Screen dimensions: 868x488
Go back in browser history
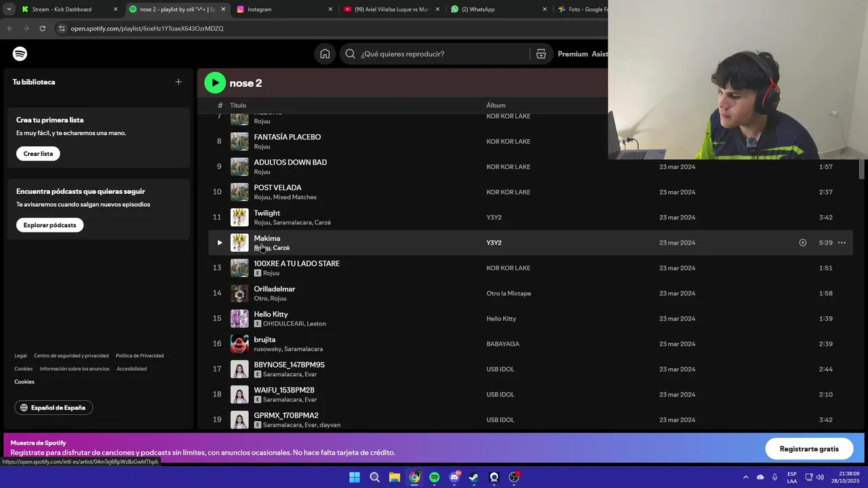(x=9, y=28)
